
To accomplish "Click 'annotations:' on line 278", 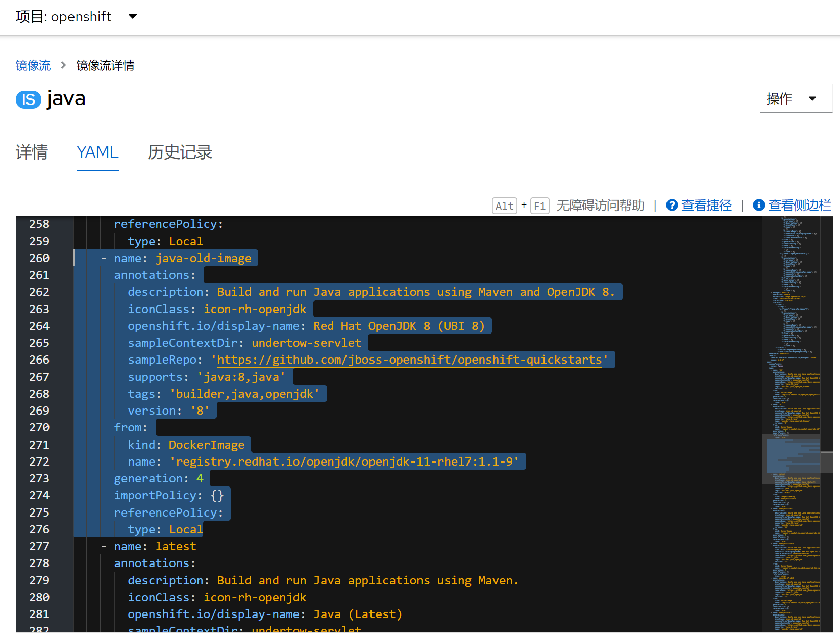I will point(155,563).
